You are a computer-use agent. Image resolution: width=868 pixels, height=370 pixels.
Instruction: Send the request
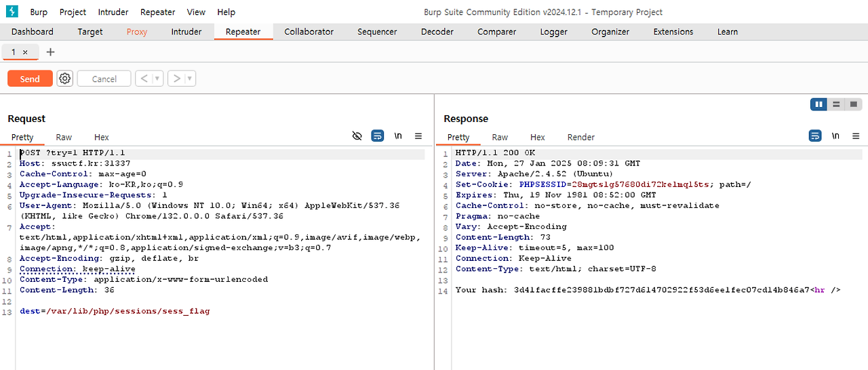pos(30,79)
